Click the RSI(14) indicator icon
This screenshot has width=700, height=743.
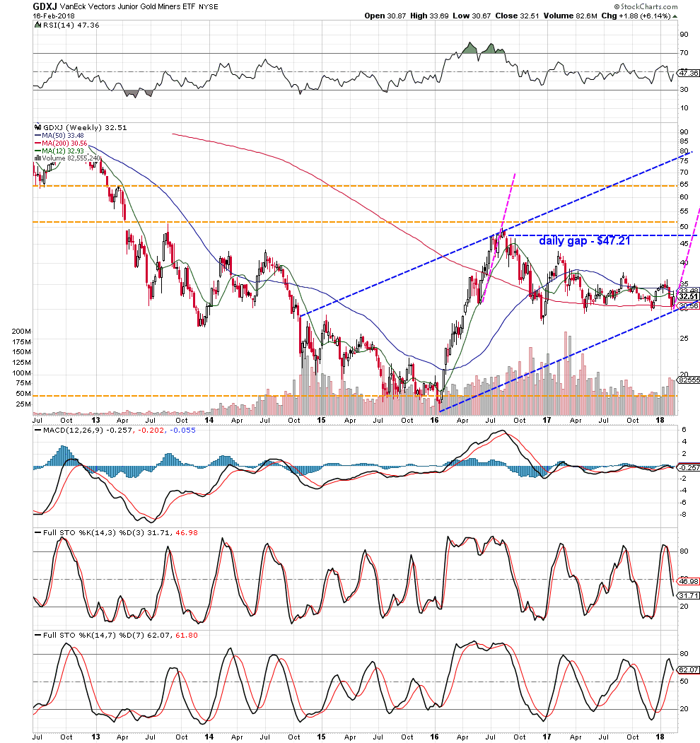pyautogui.click(x=37, y=25)
